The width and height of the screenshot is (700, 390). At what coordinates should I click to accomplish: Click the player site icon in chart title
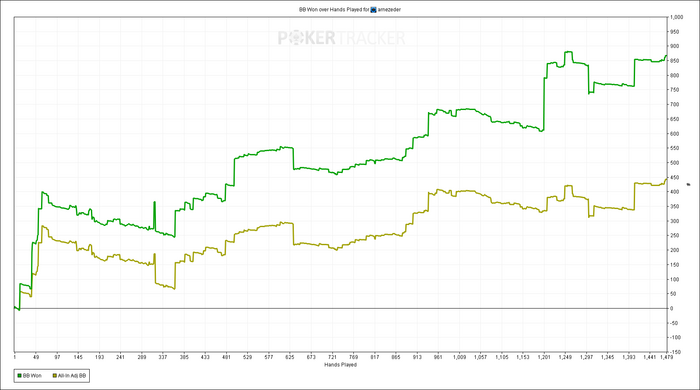coord(374,9)
